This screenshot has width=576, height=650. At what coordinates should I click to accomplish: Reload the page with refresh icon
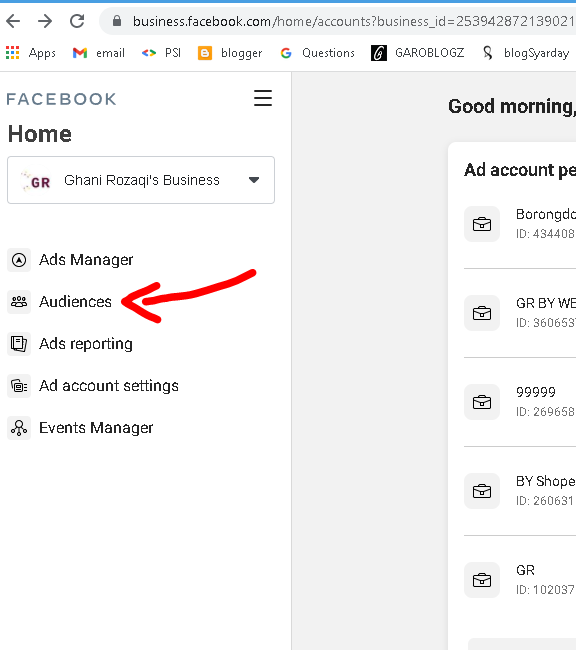(77, 21)
